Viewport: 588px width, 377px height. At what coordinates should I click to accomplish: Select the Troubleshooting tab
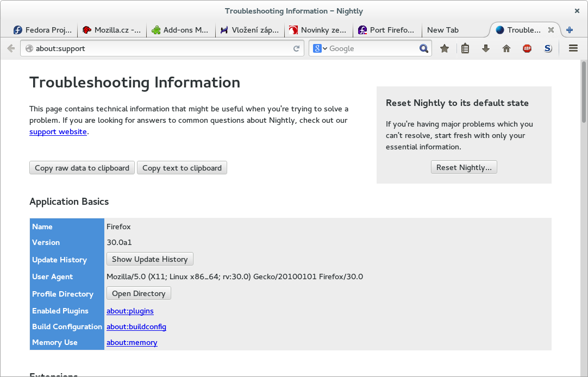[524, 30]
